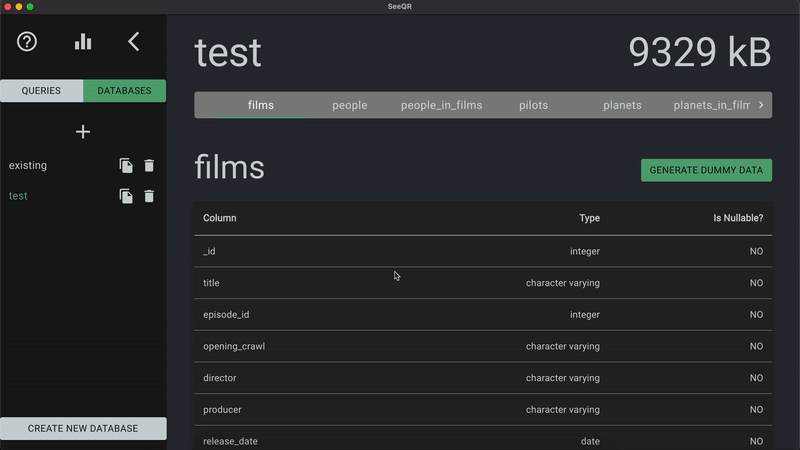
Task: Copy the existing database
Action: [x=126, y=166]
